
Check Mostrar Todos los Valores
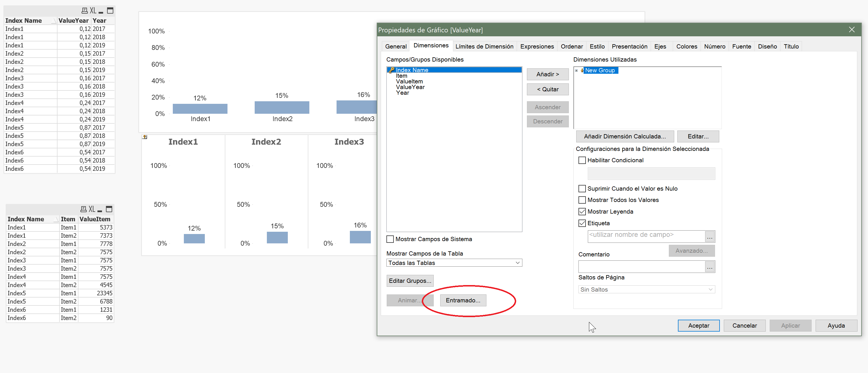coord(582,200)
